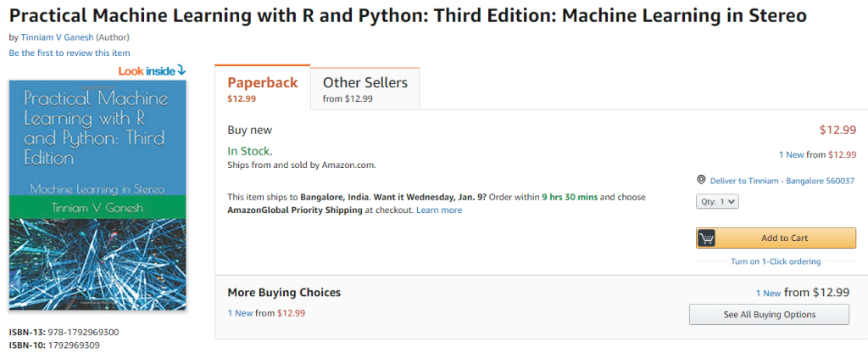Open Deliver to Tinniam - Bangalore 560037 link
This screenshot has width=868, height=353.
click(782, 181)
